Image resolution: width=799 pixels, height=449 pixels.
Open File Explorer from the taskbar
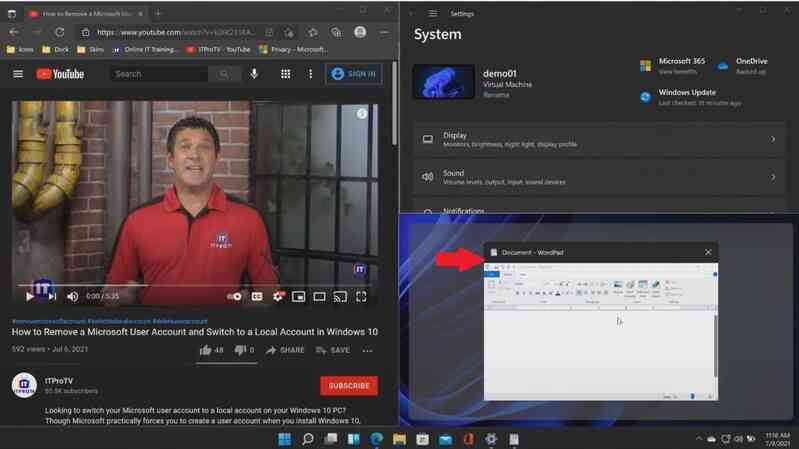click(399, 439)
